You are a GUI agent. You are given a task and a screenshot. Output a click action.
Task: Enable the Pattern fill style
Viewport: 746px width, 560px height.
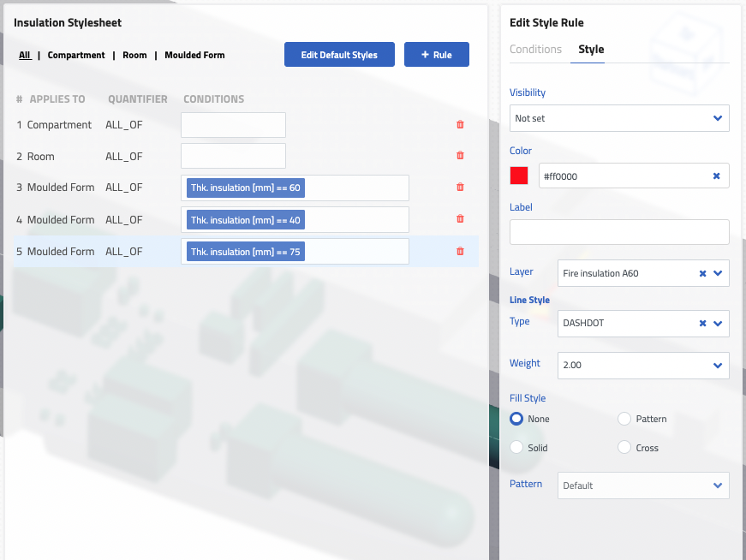[624, 419]
